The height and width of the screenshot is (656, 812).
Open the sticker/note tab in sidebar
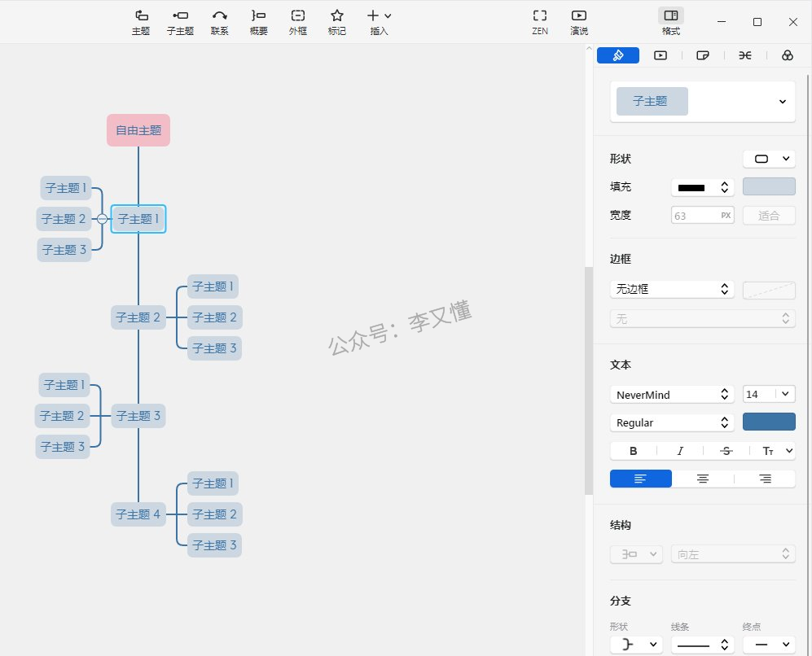pyautogui.click(x=703, y=55)
